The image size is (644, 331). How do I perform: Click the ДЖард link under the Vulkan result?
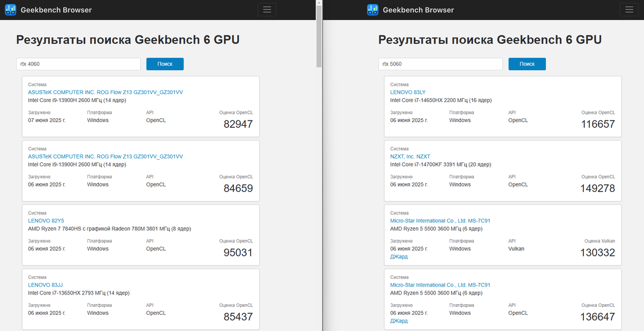pyautogui.click(x=399, y=256)
